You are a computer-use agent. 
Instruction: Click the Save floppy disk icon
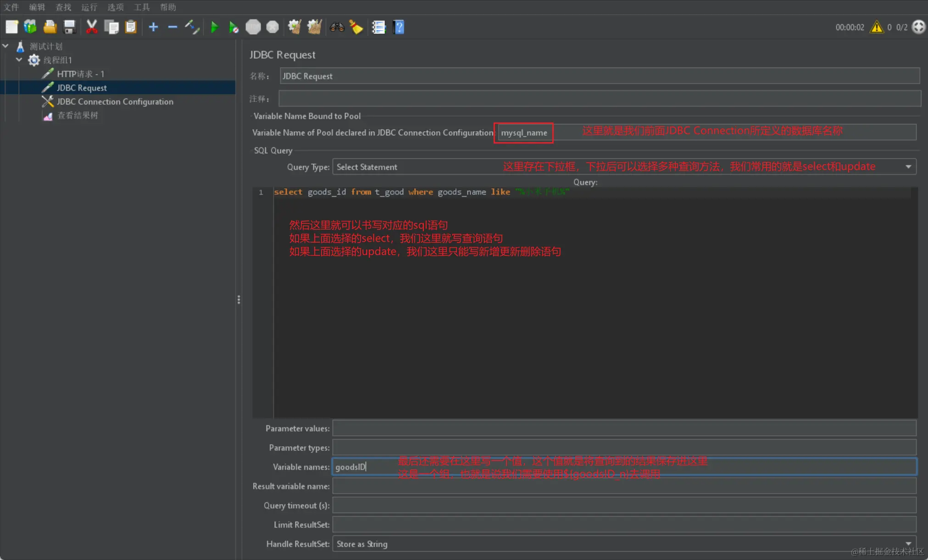tap(69, 27)
